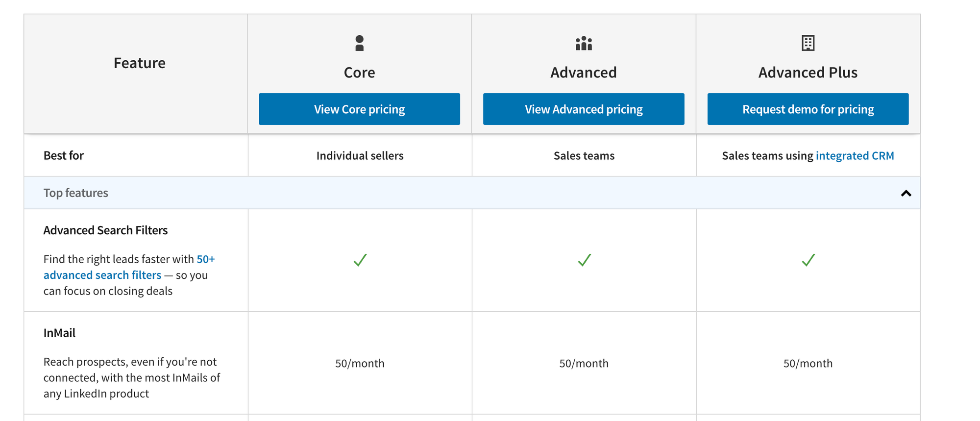Click Core's 50/month InMail value
Screen dimensions: 980x421
[360, 363]
